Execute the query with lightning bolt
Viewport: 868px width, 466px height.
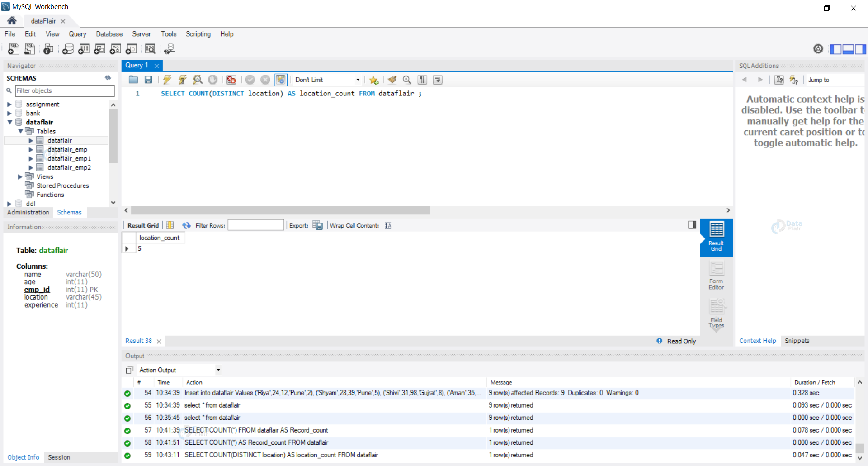[167, 80]
